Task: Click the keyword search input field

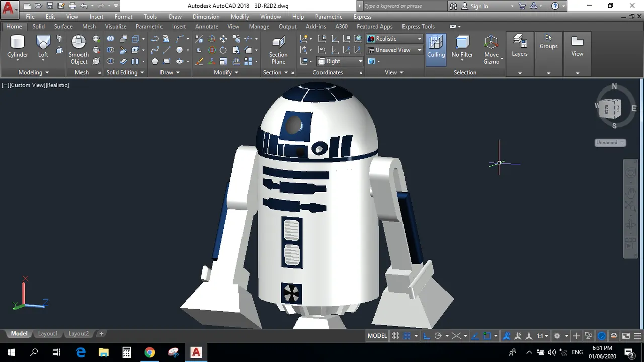Action: point(404,6)
